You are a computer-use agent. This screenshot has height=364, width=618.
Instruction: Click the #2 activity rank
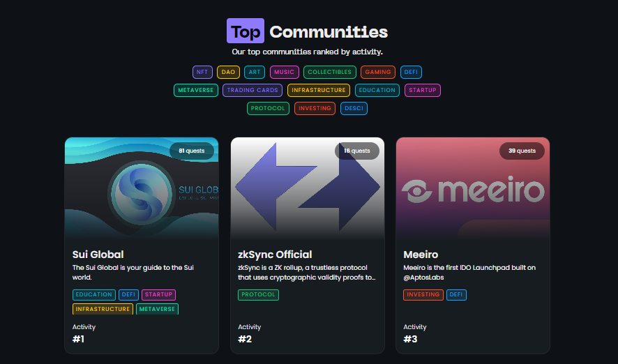pos(245,339)
